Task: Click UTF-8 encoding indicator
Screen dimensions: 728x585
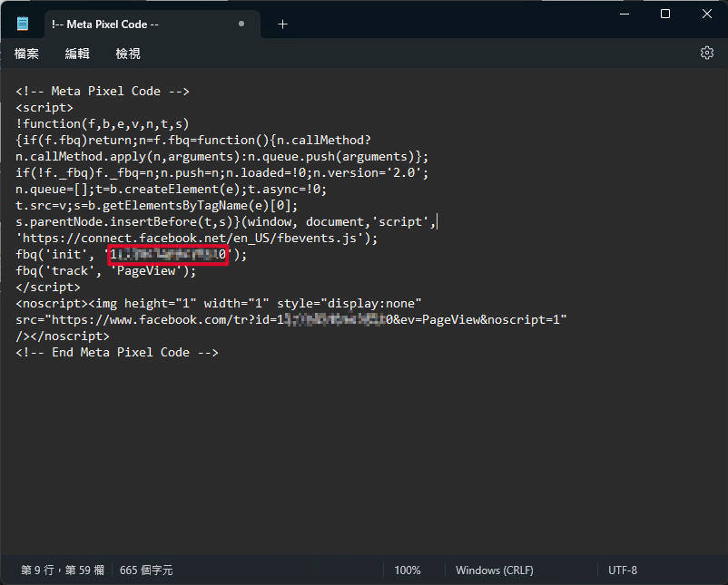Action: (623, 570)
